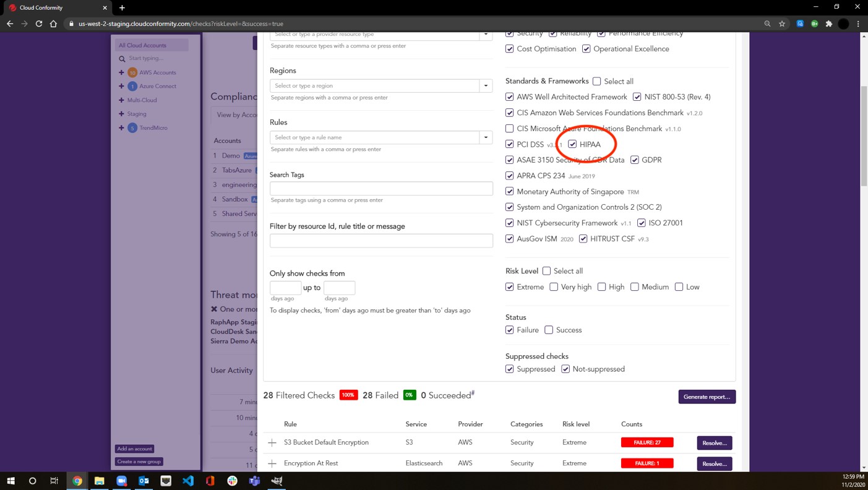Click the 'up to' days ago input box
The width and height of the screenshot is (868, 490).
coord(339,288)
